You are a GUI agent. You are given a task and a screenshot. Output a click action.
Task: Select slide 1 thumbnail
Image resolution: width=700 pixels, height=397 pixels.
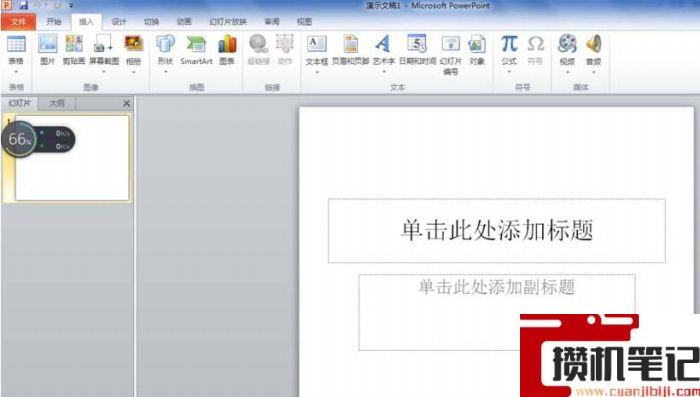(72, 158)
